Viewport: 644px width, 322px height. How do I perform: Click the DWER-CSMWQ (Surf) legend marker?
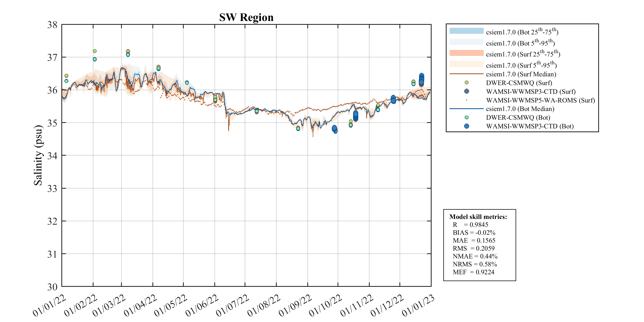467,83
